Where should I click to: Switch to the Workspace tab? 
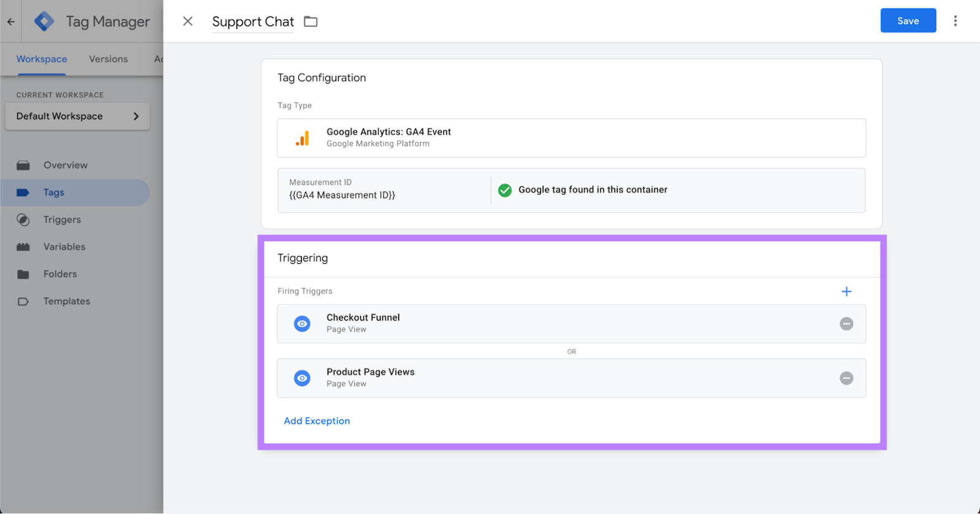tap(42, 59)
